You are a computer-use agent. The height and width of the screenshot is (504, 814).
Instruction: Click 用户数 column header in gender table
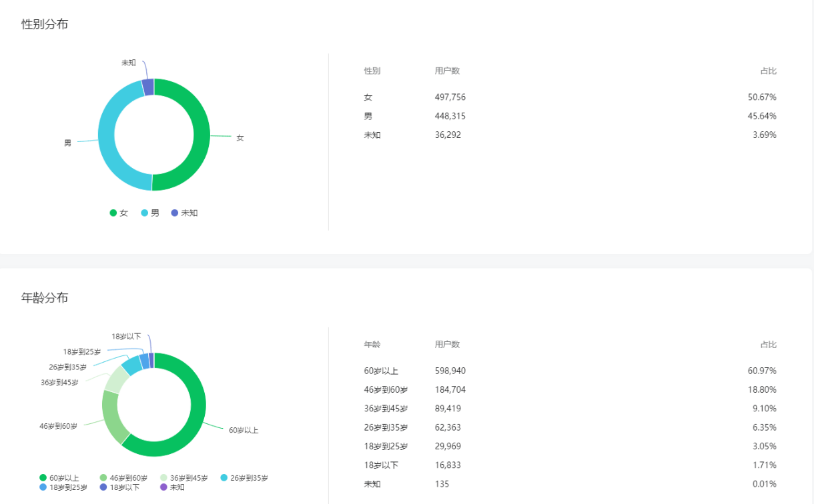pos(447,71)
